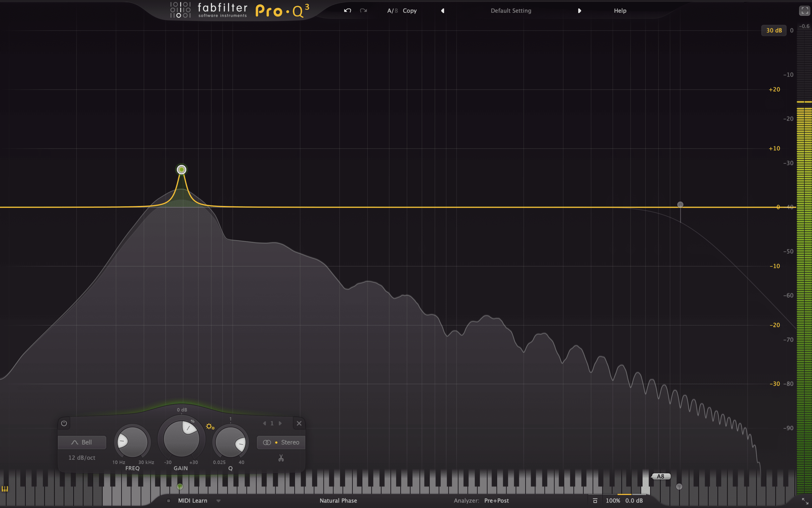Viewport: 812px width, 508px height.
Task: Click the Q knob
Action: tap(231, 442)
